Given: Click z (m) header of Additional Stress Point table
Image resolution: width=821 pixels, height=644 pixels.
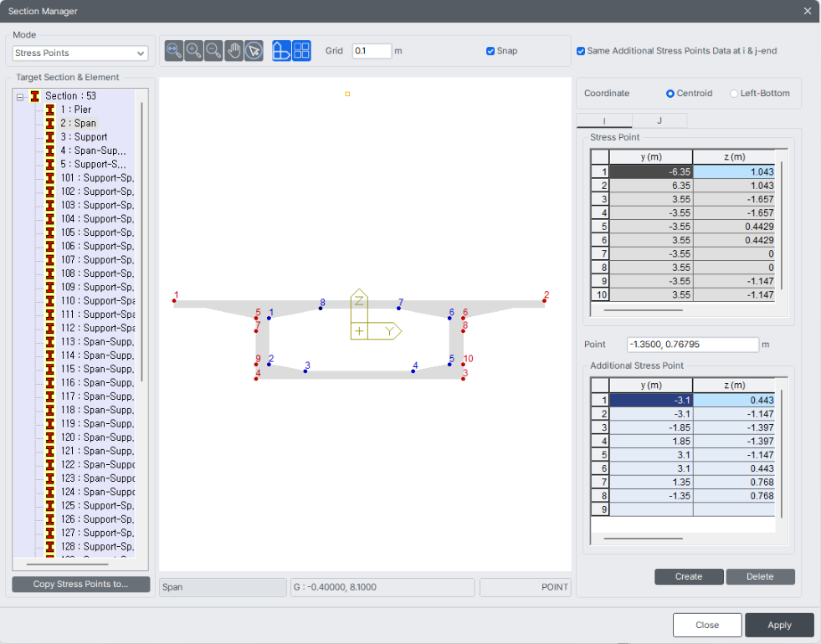Looking at the screenshot, I should click(x=734, y=385).
